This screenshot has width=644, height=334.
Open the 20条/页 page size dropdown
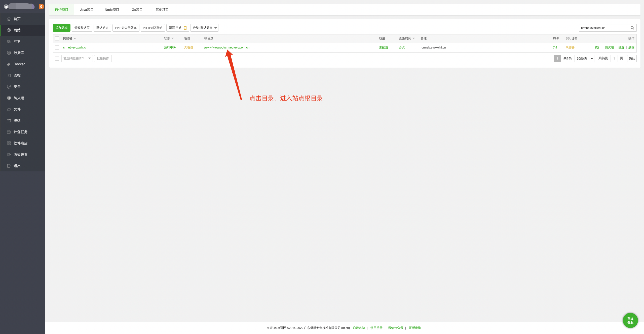(x=585, y=59)
